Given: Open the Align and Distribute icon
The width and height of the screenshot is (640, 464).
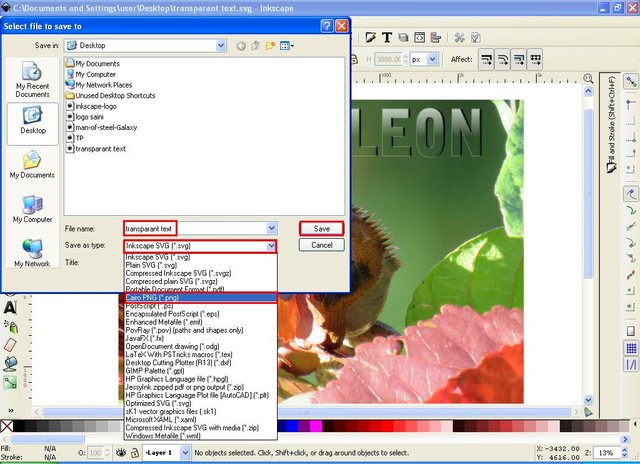Looking at the screenshot, I should (436, 38).
